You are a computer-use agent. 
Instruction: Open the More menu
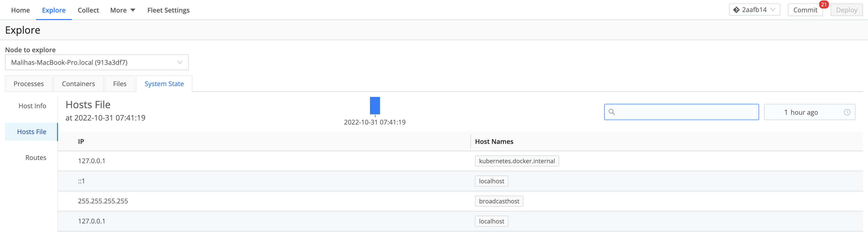tap(122, 10)
